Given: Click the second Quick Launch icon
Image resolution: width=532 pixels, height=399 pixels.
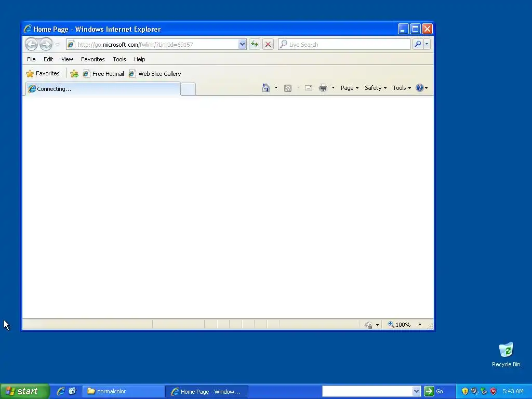Looking at the screenshot, I should point(72,391).
